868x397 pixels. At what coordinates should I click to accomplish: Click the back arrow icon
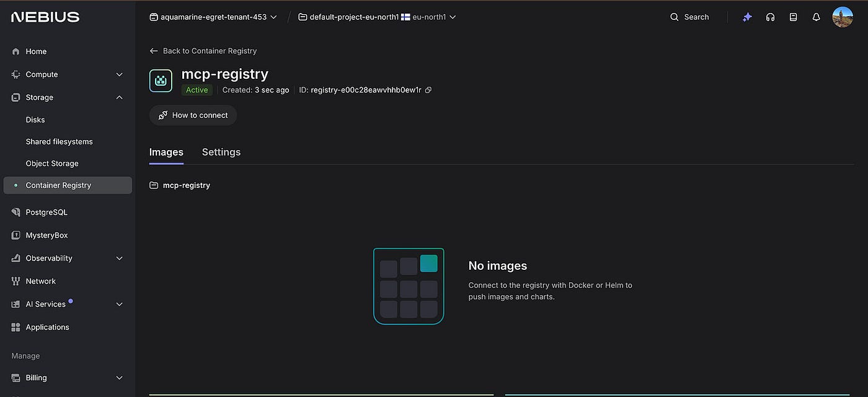tap(154, 51)
